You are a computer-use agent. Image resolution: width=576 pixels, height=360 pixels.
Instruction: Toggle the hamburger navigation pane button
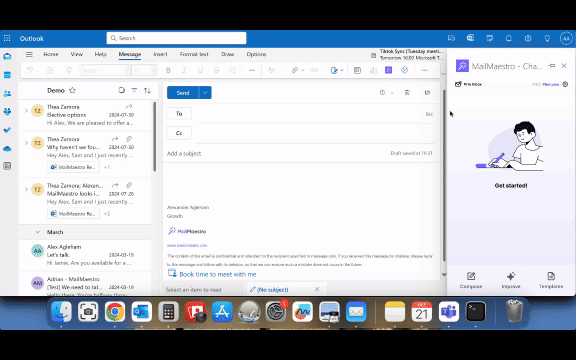point(29,54)
